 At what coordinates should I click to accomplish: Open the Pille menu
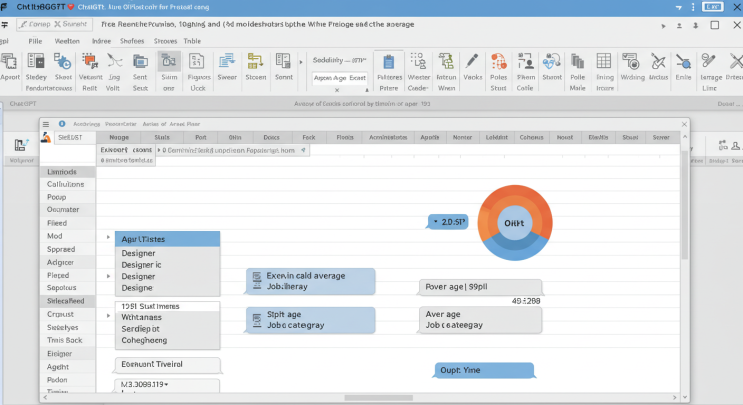pyautogui.click(x=35, y=41)
